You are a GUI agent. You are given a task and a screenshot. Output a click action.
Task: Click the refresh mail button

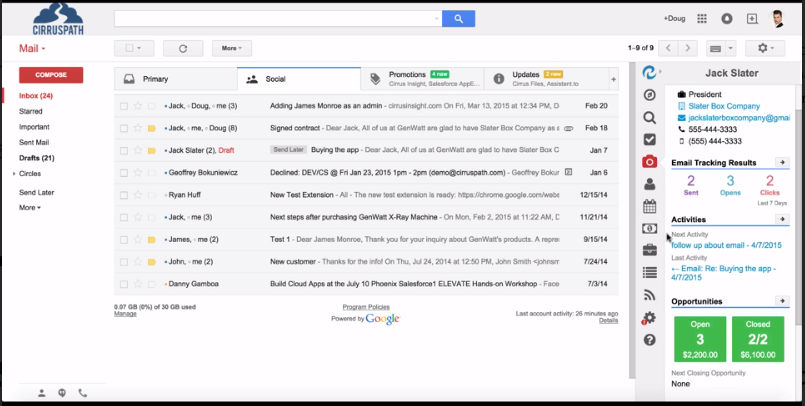click(x=183, y=48)
